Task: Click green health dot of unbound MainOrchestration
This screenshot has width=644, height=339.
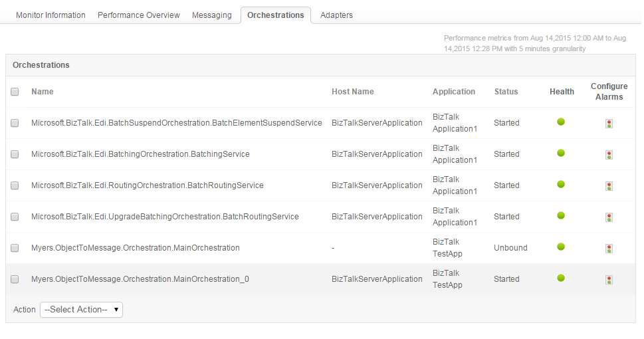Action: (561, 247)
